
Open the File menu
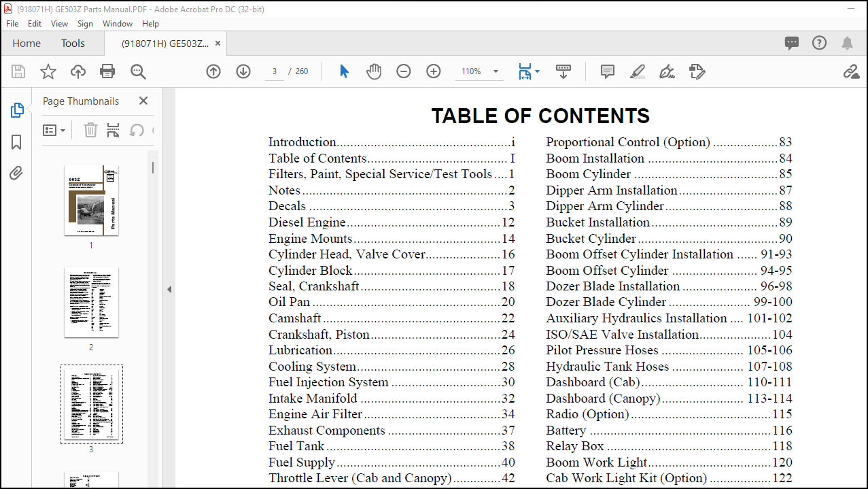12,23
